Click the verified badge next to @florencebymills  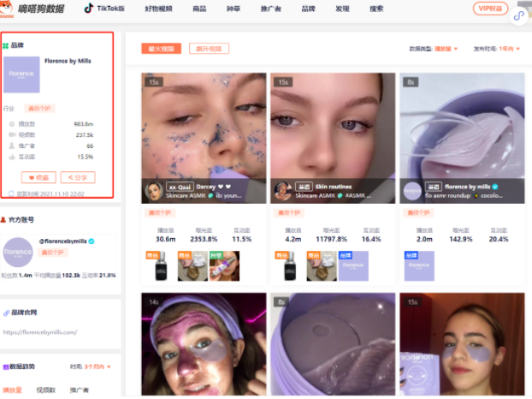point(92,241)
